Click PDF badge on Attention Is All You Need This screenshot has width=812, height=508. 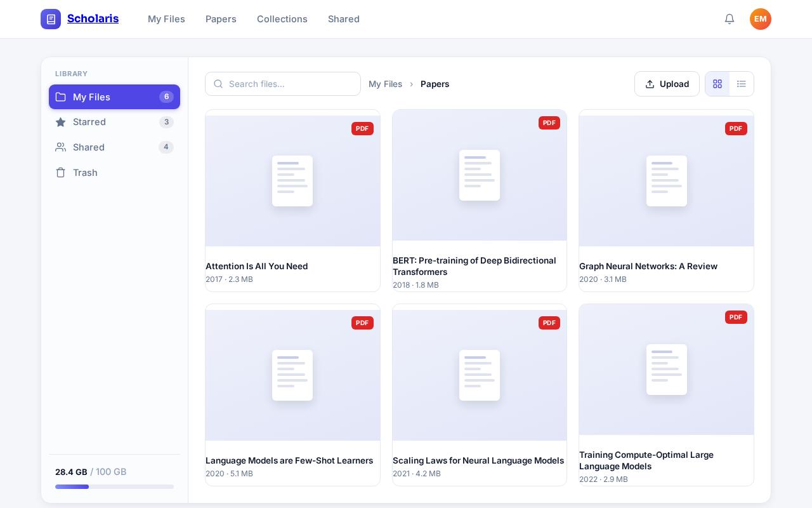tap(362, 128)
